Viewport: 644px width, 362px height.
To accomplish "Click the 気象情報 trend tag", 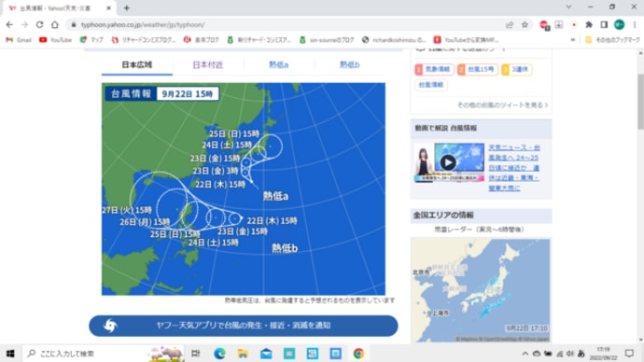I will point(434,69).
